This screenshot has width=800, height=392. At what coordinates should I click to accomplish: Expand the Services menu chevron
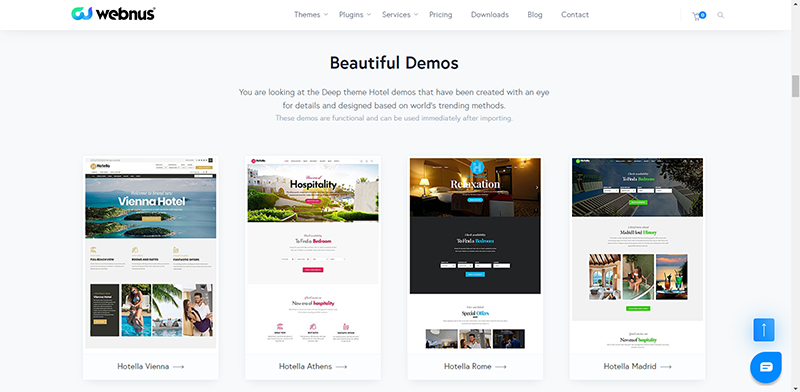coord(416,15)
